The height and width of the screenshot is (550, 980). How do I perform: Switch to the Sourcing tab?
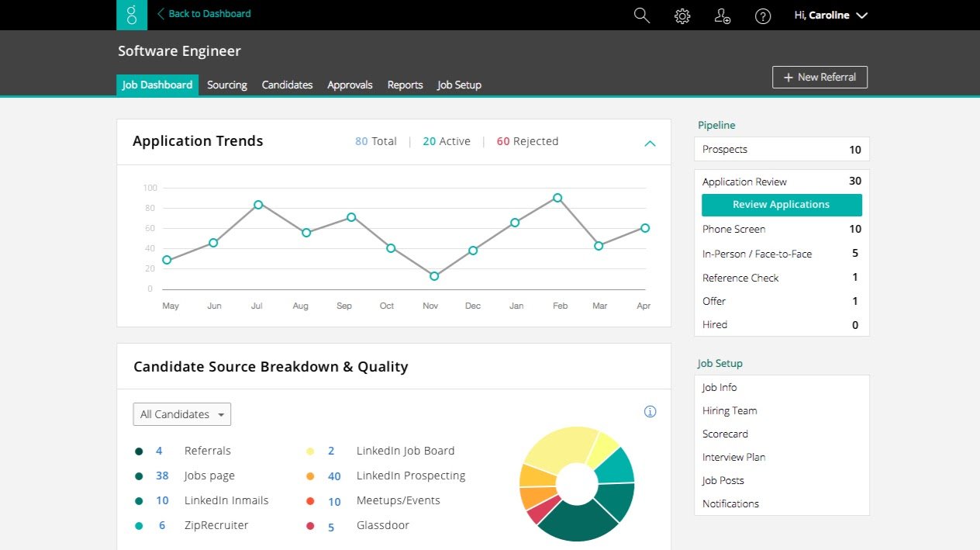coord(226,85)
